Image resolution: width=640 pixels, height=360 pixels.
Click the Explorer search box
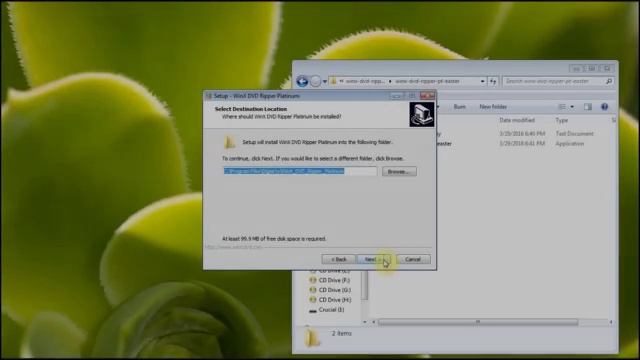[554, 81]
